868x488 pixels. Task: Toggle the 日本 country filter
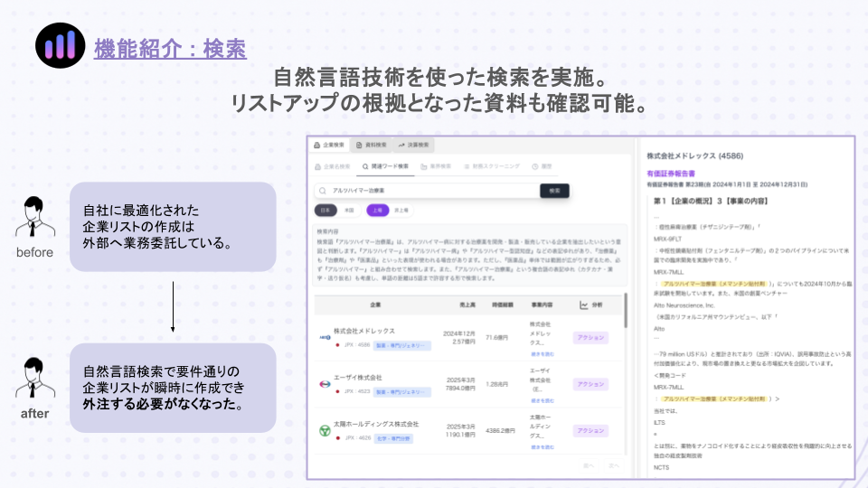324,210
